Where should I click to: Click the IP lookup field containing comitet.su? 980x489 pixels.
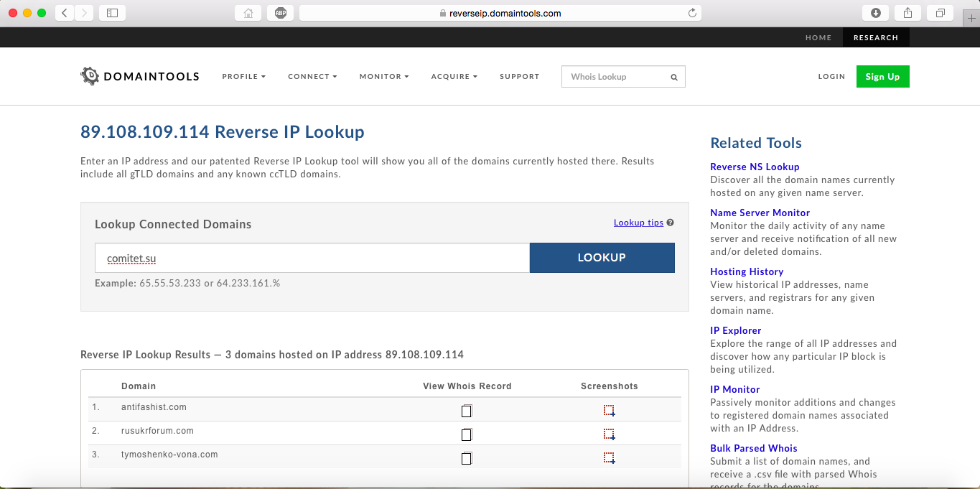click(312, 258)
